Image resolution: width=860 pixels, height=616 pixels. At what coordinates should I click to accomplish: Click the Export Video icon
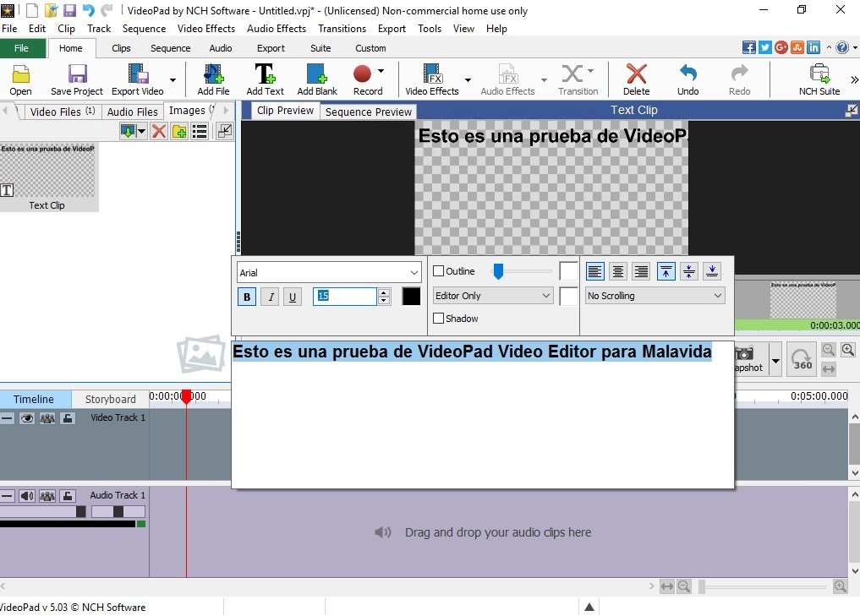[x=138, y=79]
